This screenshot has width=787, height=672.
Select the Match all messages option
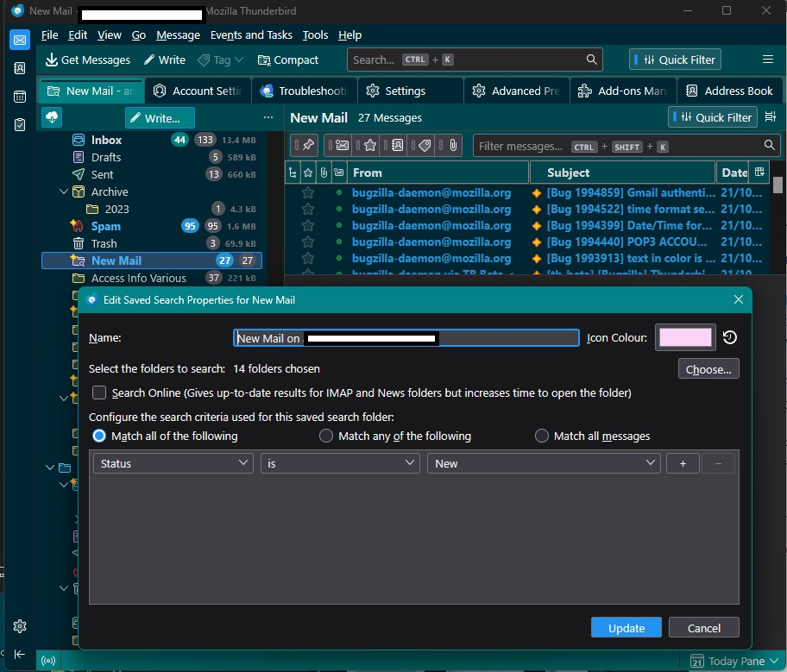click(542, 436)
